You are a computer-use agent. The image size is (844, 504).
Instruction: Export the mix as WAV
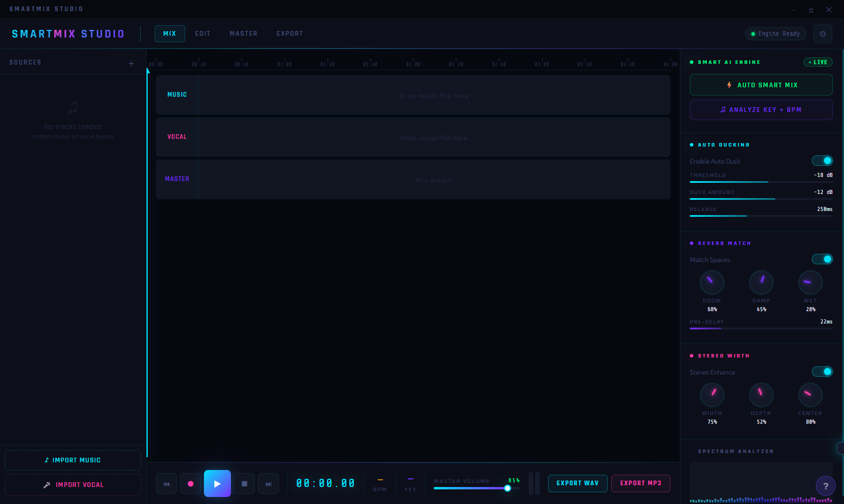coord(578,483)
